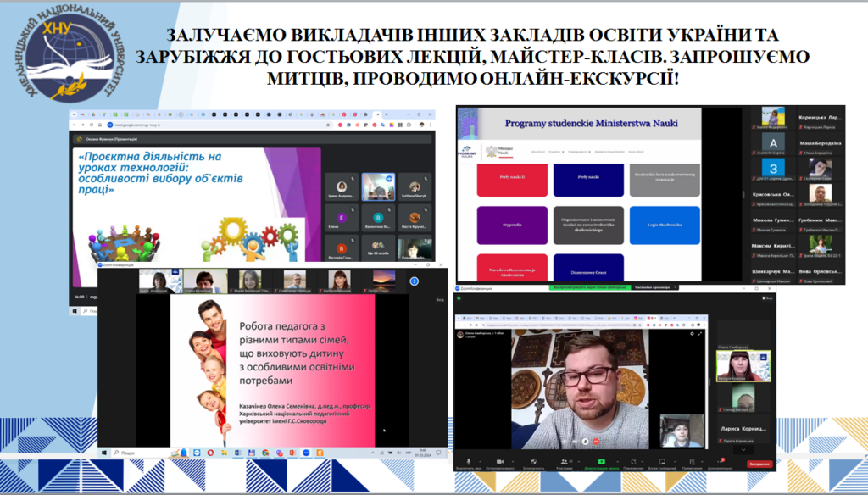Open the purple Stypendia tile
This screenshot has height=495, width=868.
pyautogui.click(x=512, y=225)
